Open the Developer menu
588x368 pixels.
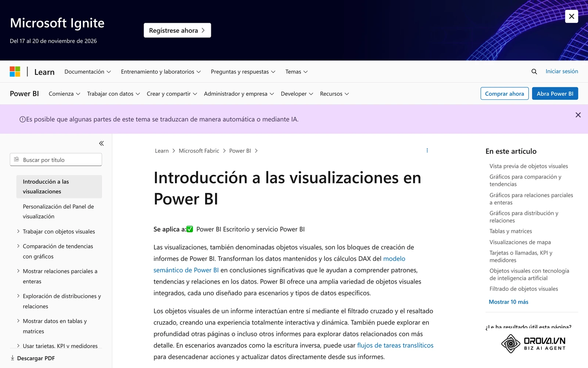(x=297, y=93)
